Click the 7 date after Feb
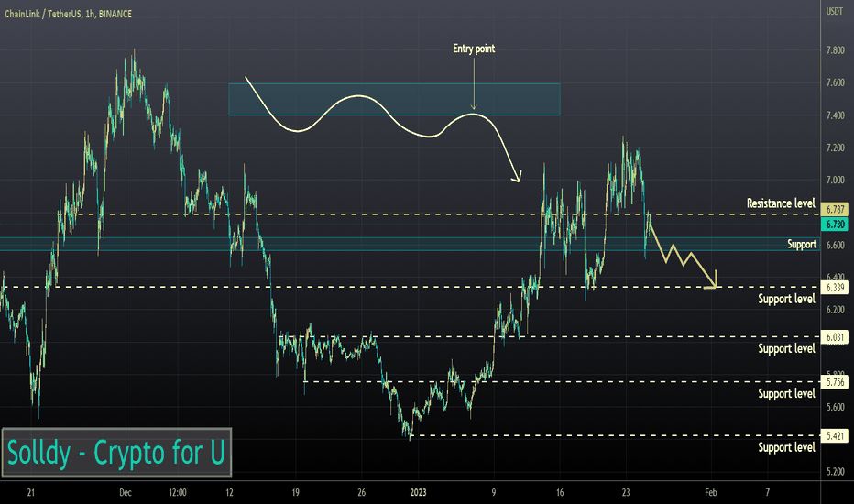This screenshot has height=504, width=854. click(x=767, y=493)
